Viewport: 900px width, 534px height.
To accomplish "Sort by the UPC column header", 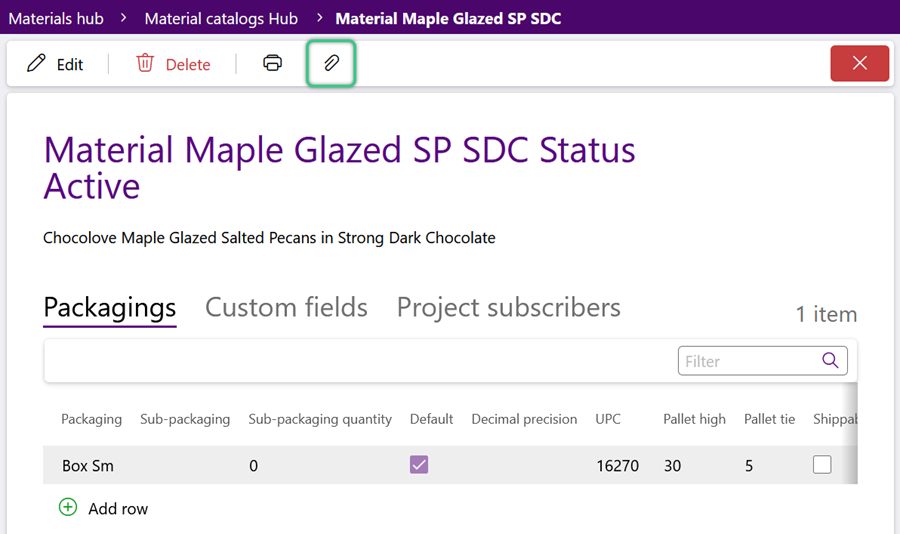I will click(x=608, y=419).
